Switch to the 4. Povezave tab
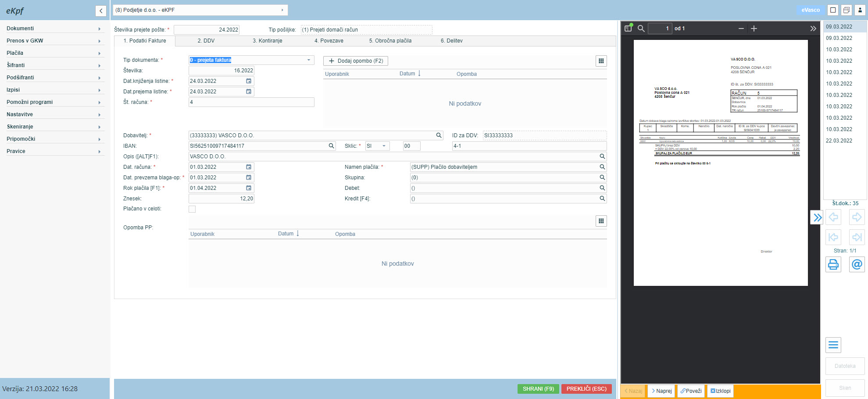 click(329, 41)
